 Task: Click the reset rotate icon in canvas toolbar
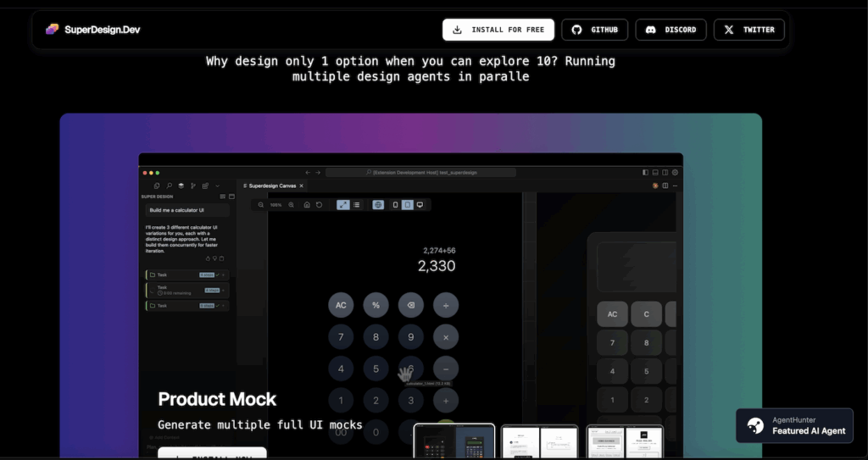tap(320, 205)
